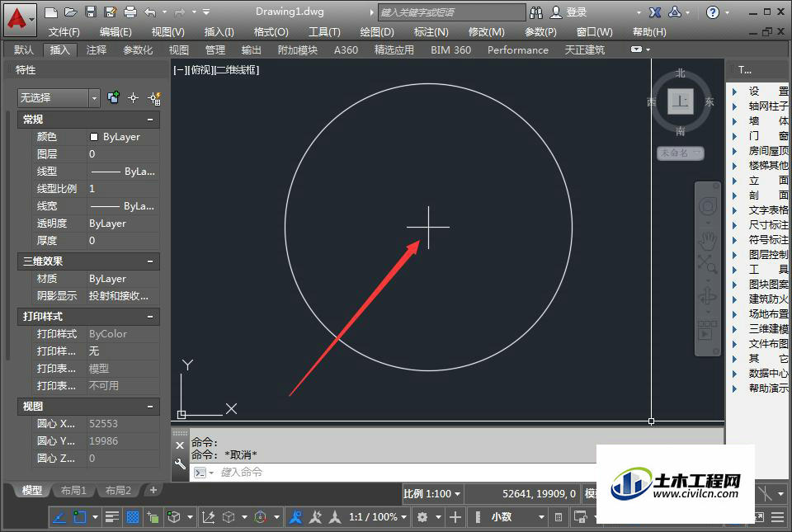
Task: Collapse the 三维效果 properties section
Action: [x=150, y=261]
